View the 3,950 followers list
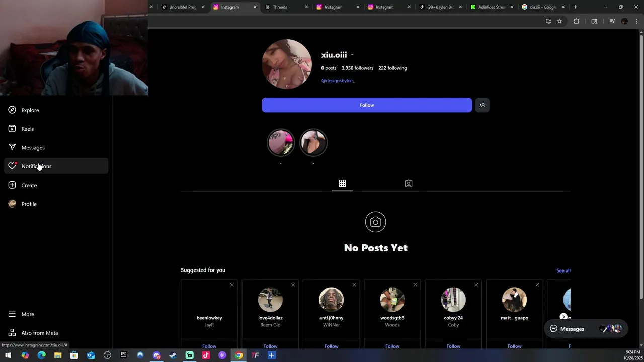 [x=357, y=68]
